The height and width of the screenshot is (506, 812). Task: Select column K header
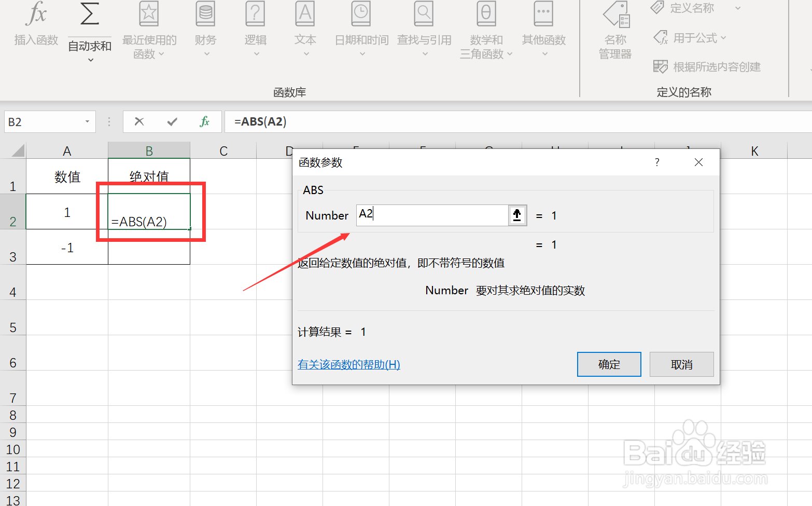pos(754,151)
